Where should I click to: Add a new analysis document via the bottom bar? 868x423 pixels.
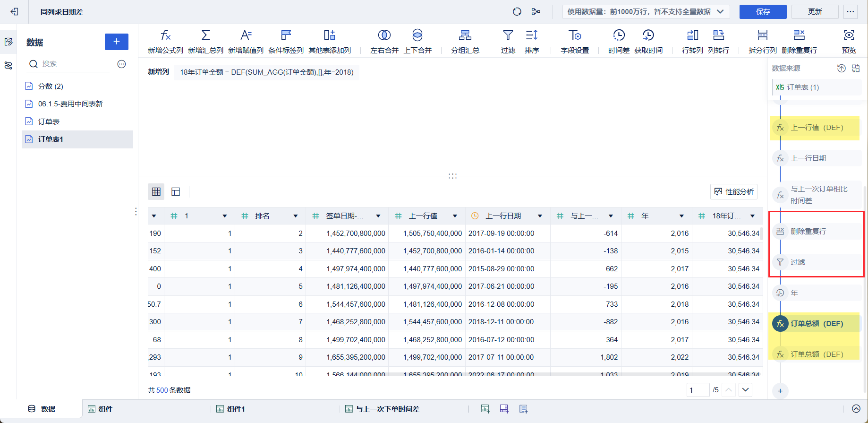(523, 409)
